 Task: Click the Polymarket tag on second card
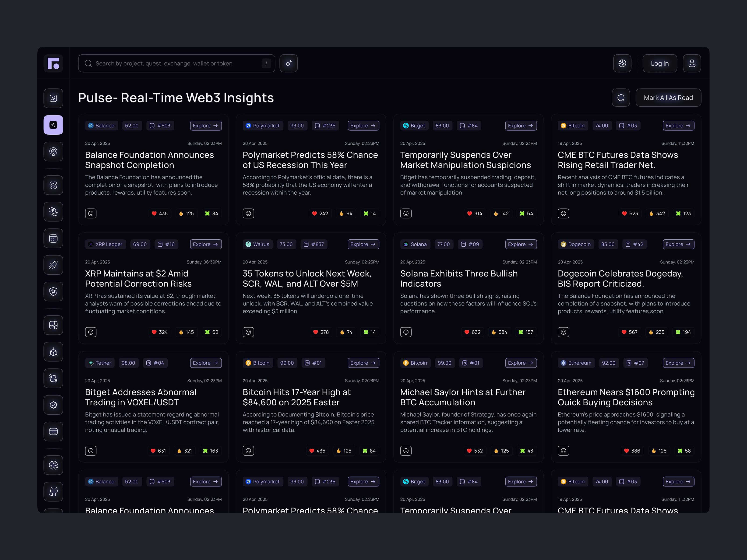click(263, 126)
